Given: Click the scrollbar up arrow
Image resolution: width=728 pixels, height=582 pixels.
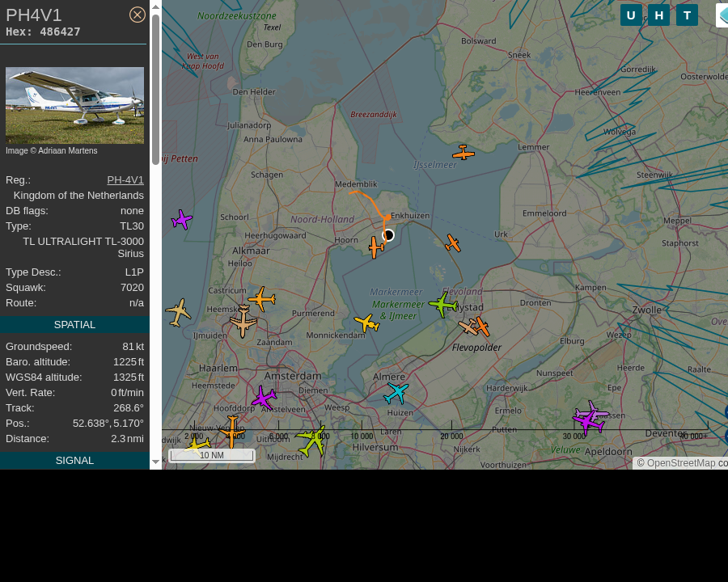Looking at the screenshot, I should tap(155, 7).
